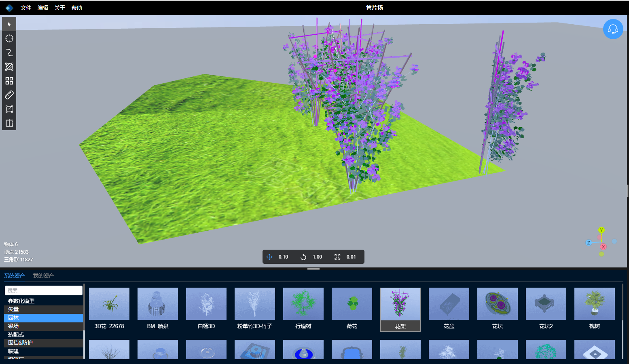
Task: Choose the curved path drawing tool
Action: [9, 53]
